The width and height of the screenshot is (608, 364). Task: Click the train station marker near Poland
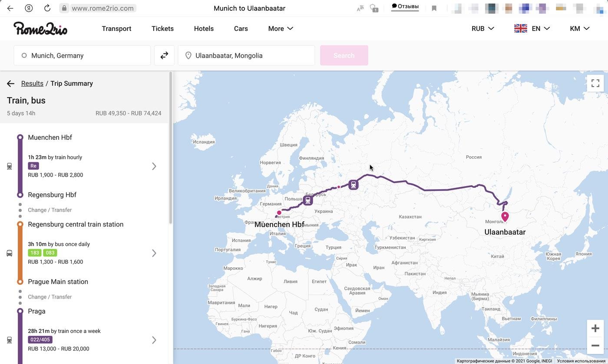click(308, 200)
